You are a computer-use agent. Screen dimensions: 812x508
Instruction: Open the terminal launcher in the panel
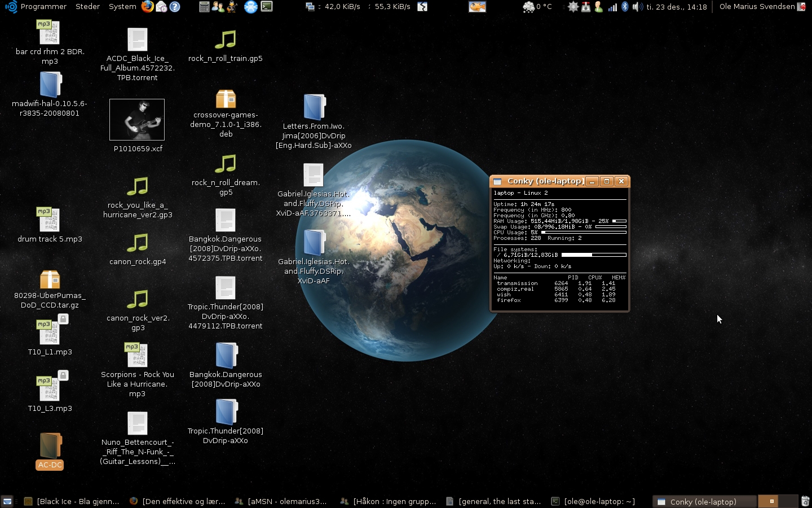(x=267, y=6)
